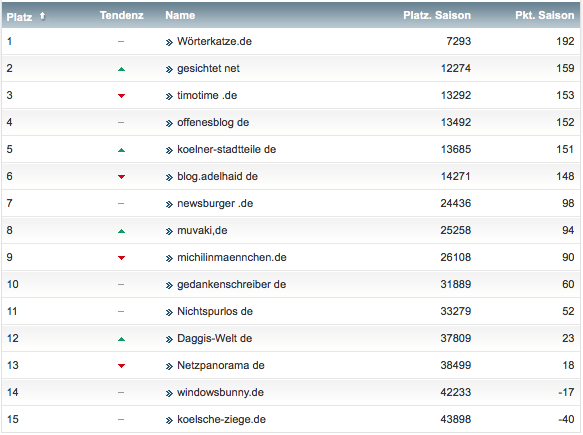Open the Daggis-Welt de link
The height and width of the screenshot is (435, 583).
coord(215,338)
